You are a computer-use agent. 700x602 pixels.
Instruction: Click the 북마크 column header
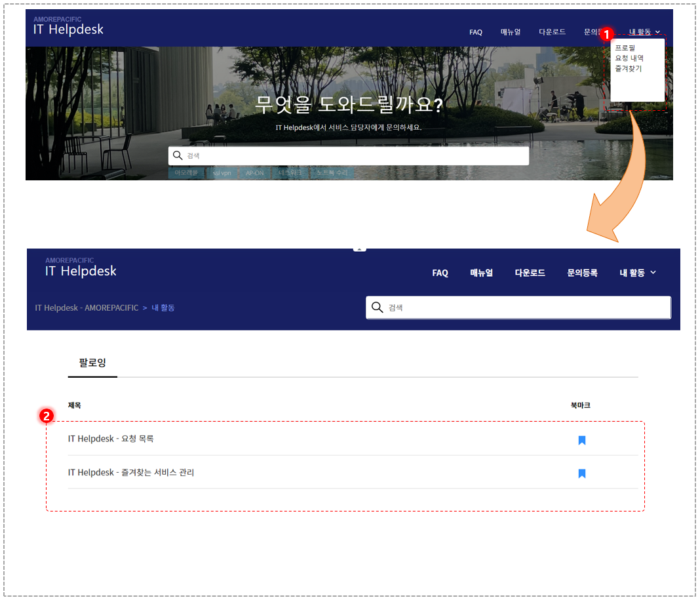580,405
